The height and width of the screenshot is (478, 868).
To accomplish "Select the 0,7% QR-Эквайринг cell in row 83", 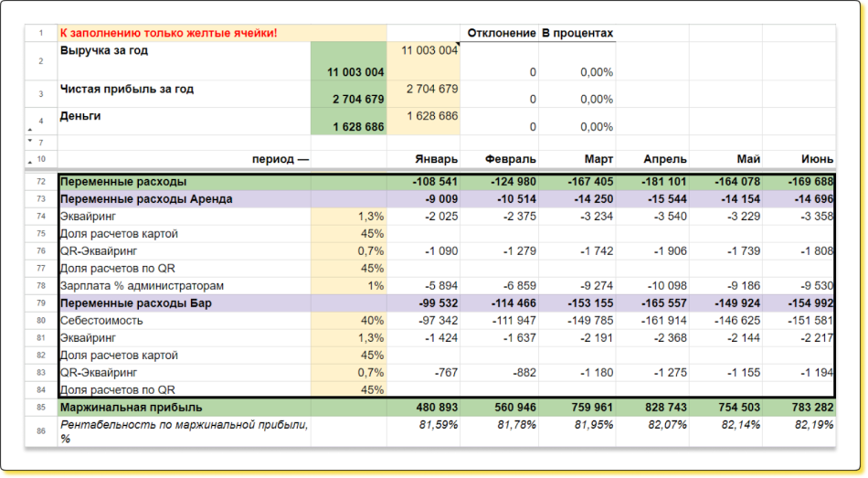I will [x=348, y=372].
